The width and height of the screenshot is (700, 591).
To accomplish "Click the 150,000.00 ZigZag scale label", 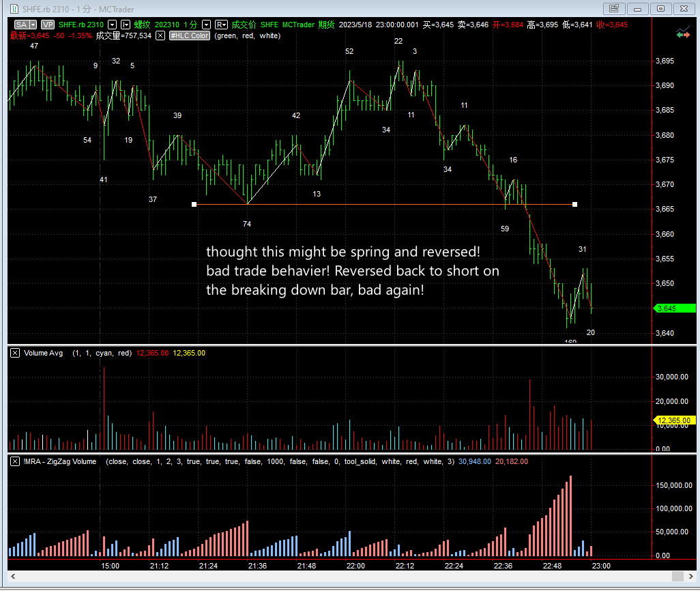I will tap(673, 486).
